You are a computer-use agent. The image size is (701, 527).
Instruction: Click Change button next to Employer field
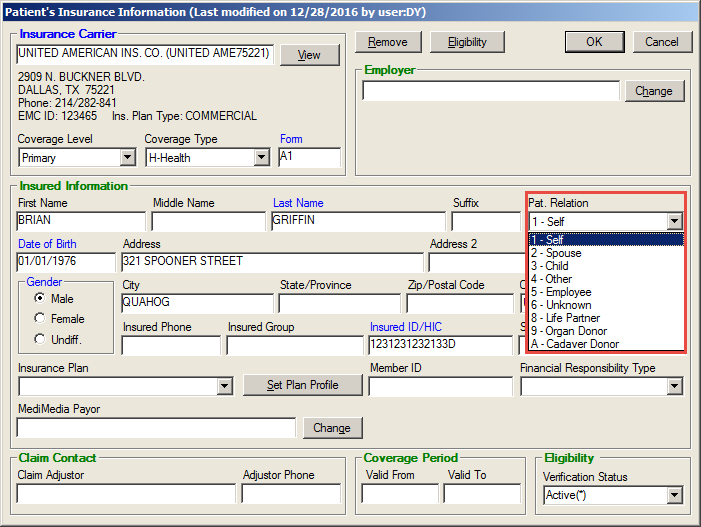coord(654,91)
